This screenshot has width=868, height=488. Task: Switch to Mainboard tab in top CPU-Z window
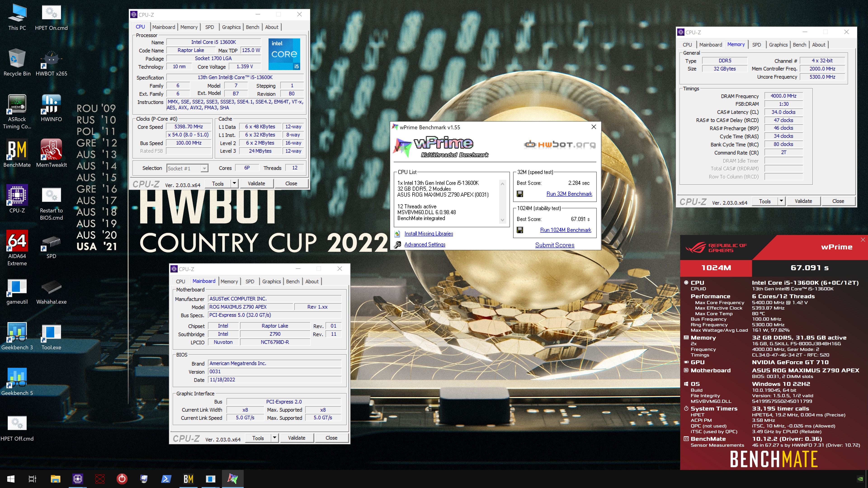(x=163, y=27)
